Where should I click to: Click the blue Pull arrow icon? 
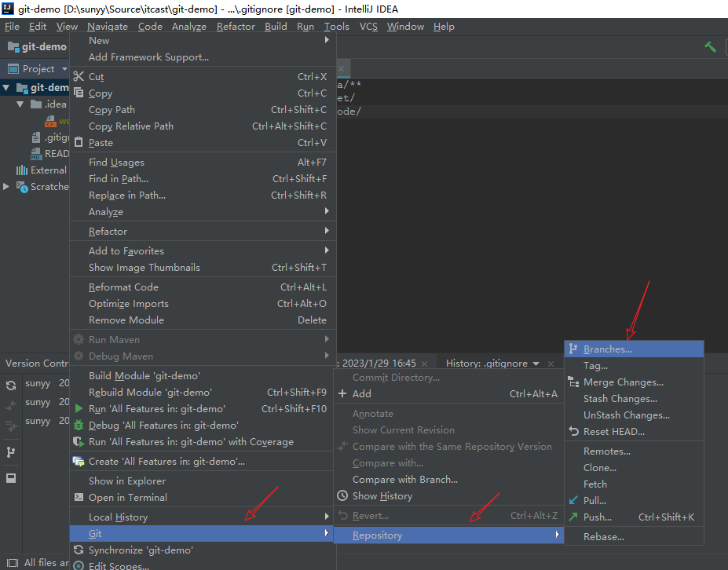pyautogui.click(x=573, y=500)
